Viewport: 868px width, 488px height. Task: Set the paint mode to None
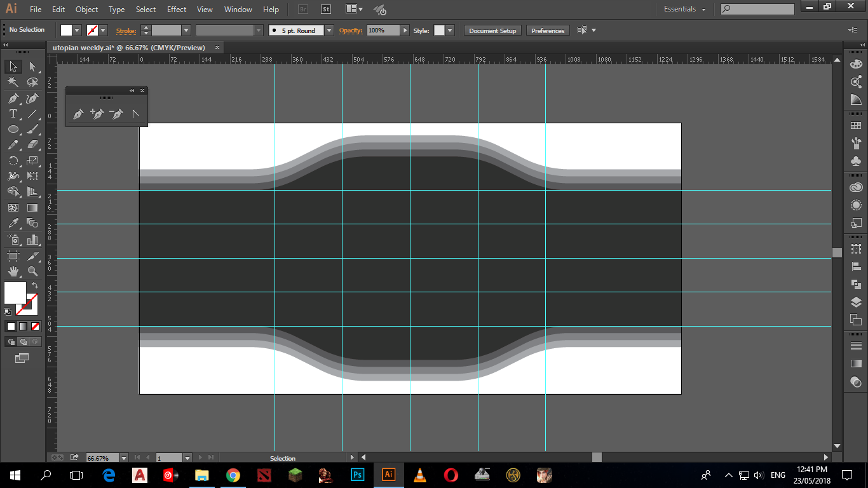tap(36, 327)
